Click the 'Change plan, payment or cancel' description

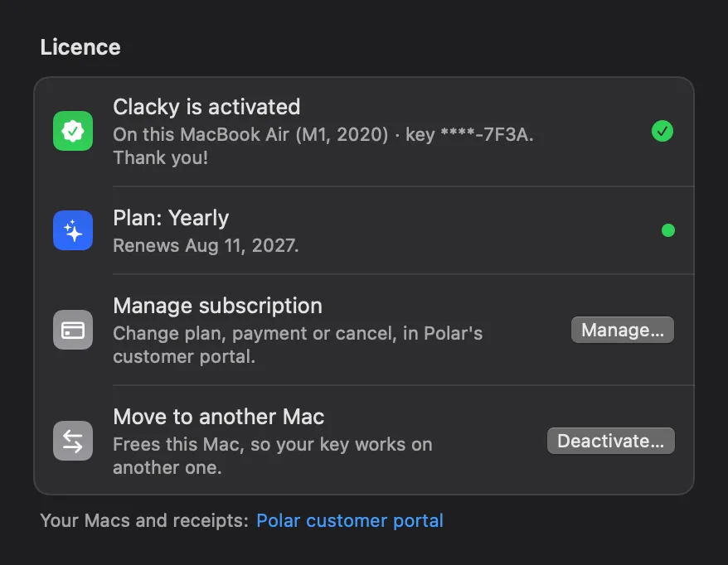coord(298,345)
